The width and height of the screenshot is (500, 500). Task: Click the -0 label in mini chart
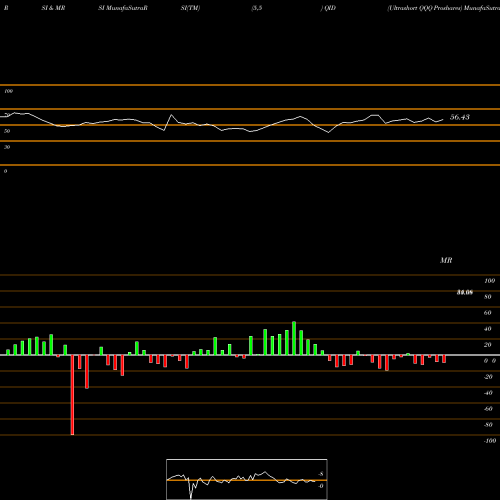pyautogui.click(x=321, y=486)
